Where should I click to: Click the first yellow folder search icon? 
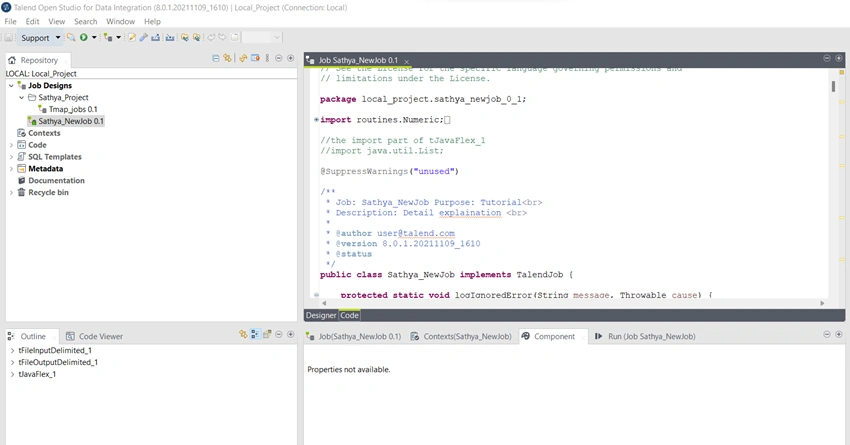point(185,37)
